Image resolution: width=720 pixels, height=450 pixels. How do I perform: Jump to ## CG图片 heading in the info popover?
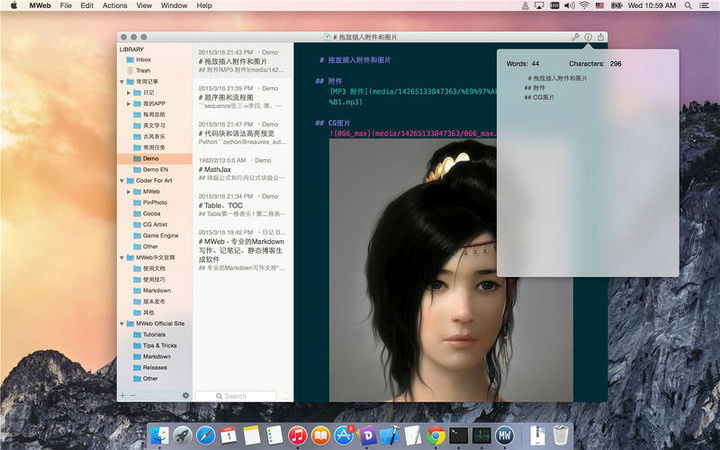539,97
